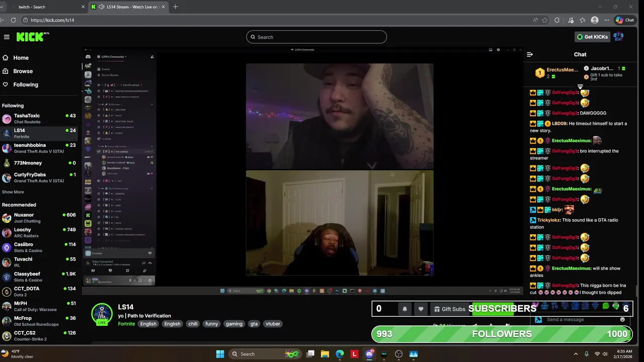Click ErectusMae top gifter entry

[557, 72]
